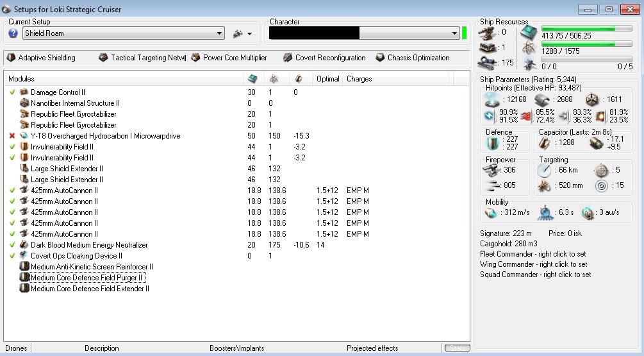
Task: Click the Fleet Commander setting line
Action: point(533,254)
